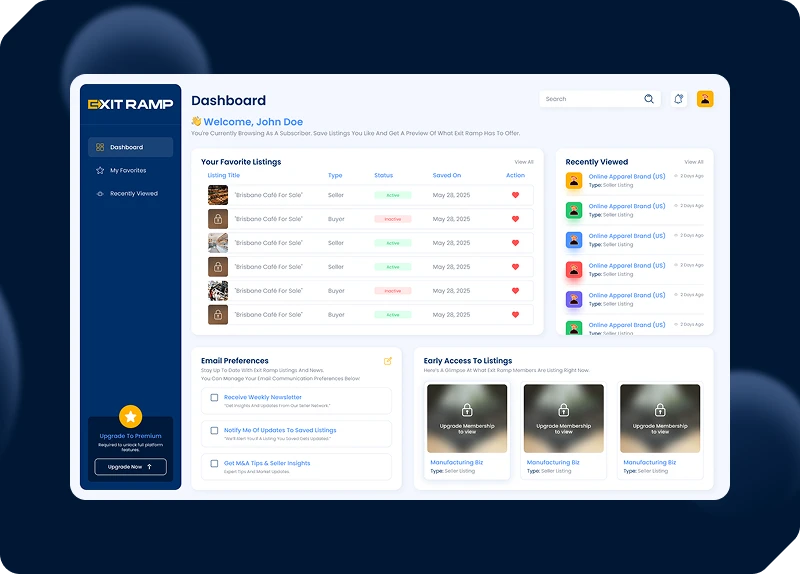Click the gold star premium badge icon
This screenshot has height=574, width=800.
[131, 417]
